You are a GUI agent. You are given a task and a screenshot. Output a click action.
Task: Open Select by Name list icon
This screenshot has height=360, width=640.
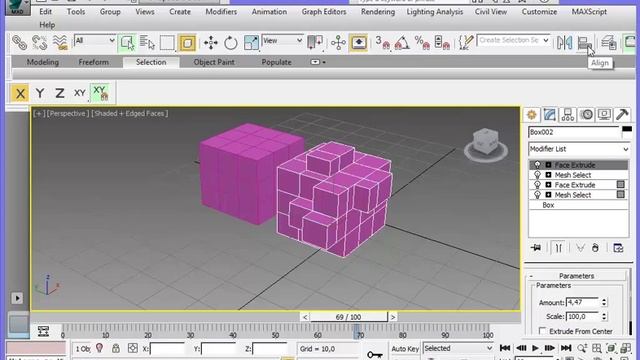pos(147,42)
